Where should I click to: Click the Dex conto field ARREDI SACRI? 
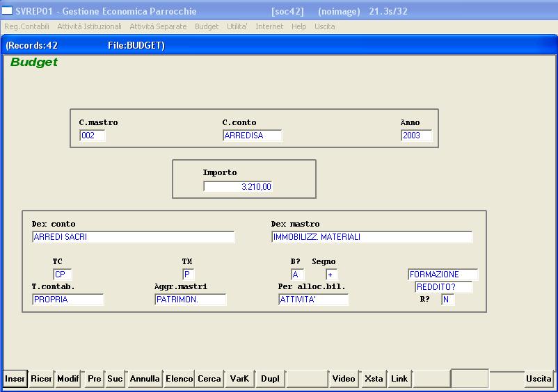pos(133,237)
